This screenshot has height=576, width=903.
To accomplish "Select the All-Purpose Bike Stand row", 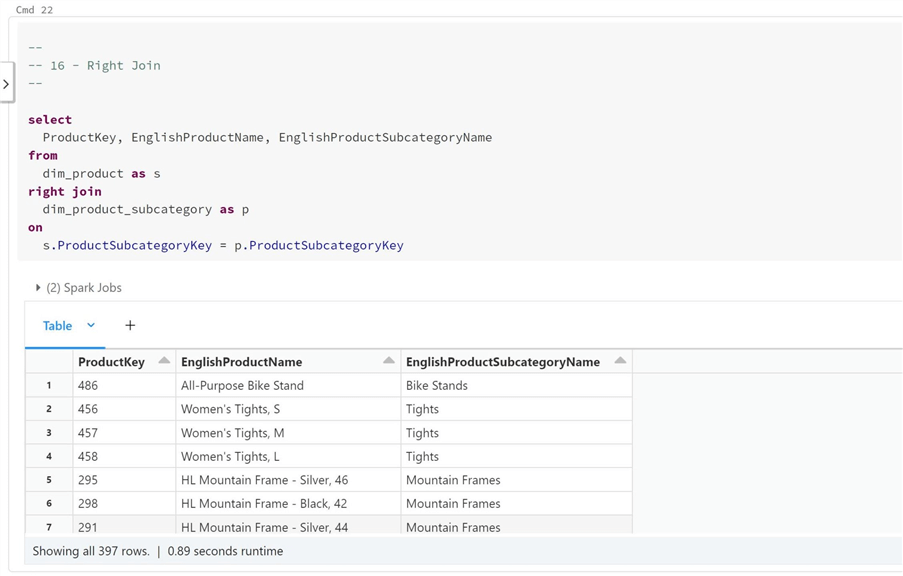I will [300, 385].
